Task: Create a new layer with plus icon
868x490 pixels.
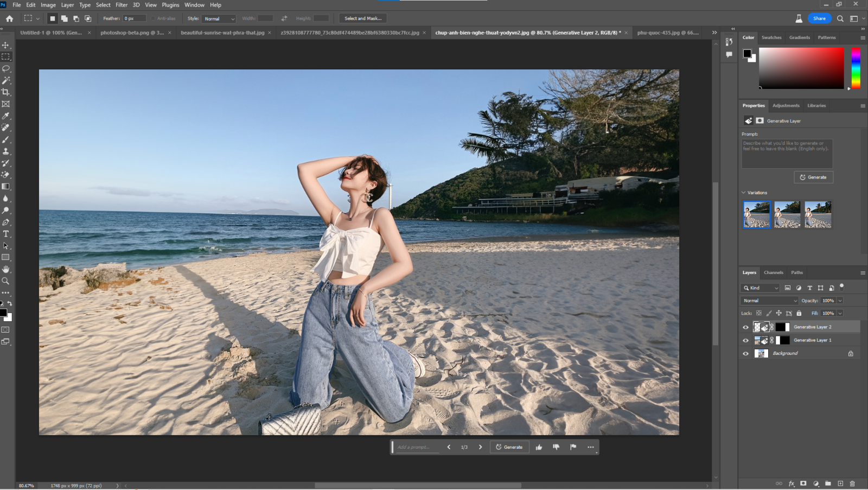Action: [840, 483]
